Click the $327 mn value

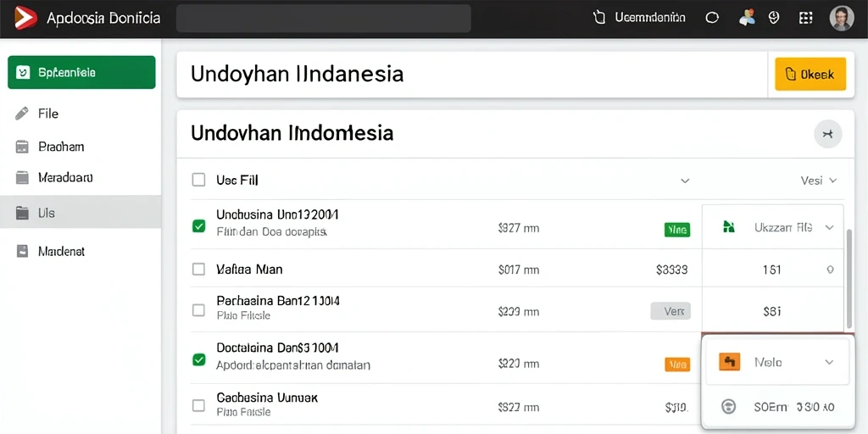pos(519,227)
